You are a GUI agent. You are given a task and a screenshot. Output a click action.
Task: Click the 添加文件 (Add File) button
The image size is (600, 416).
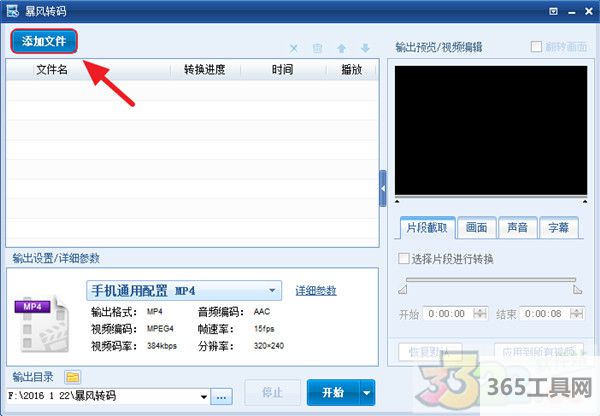[44, 41]
